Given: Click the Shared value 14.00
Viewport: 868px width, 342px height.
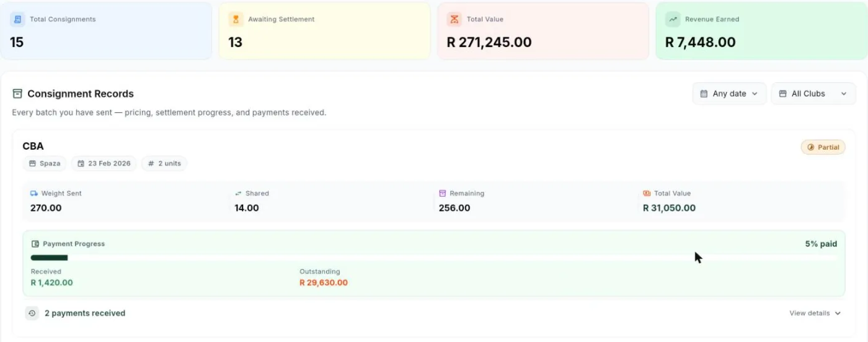Looking at the screenshot, I should tap(247, 208).
